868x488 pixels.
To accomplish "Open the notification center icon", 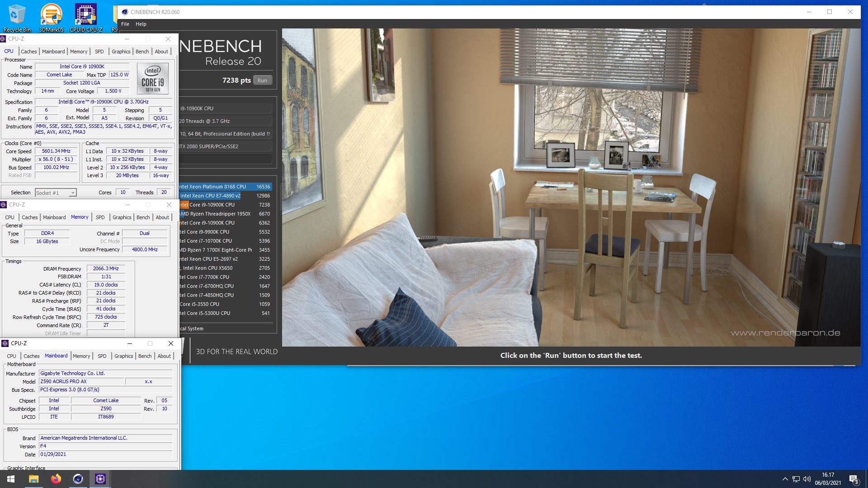I will pos(854,479).
